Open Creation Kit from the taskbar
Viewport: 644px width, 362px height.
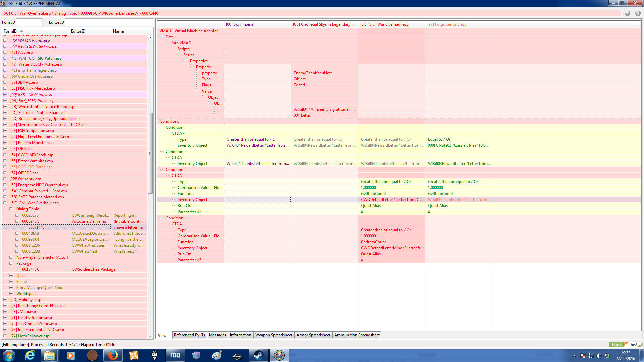coord(237,355)
